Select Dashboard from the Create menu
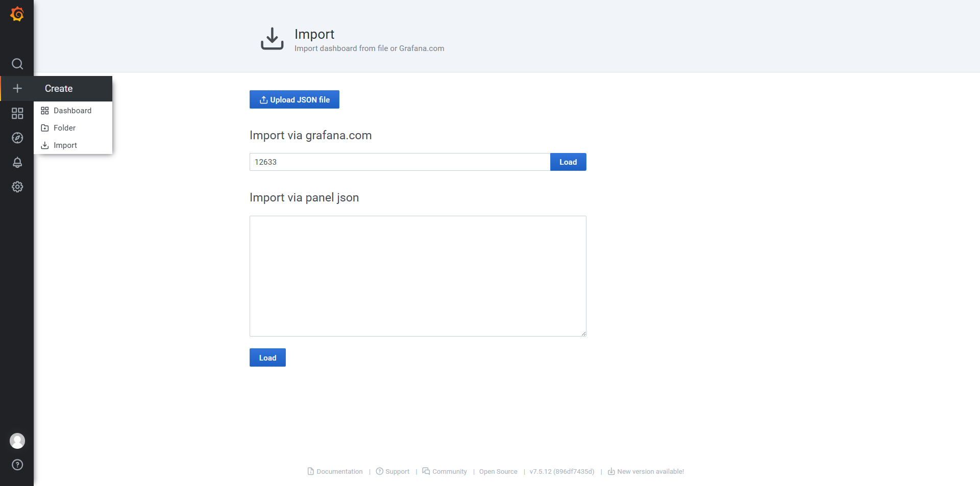980x486 pixels. tap(73, 111)
